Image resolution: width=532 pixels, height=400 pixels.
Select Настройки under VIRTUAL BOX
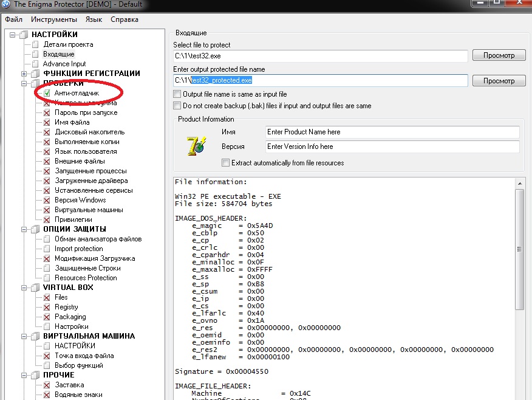[72, 326]
